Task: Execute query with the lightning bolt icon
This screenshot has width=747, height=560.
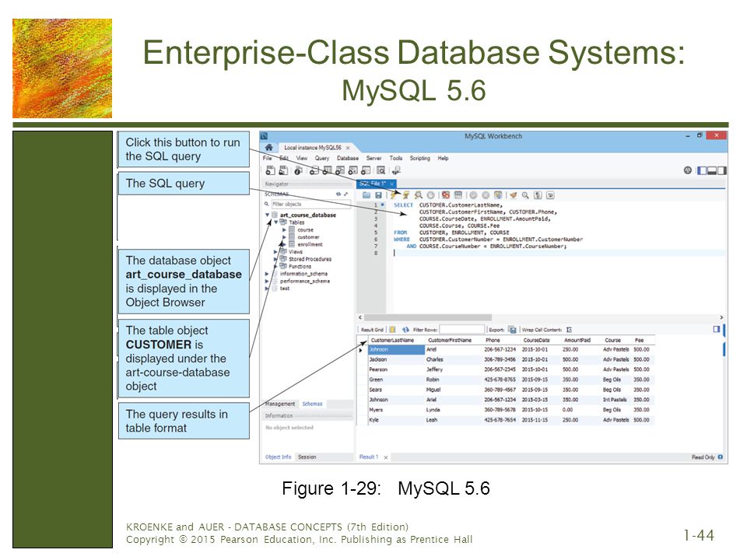Action: coord(394,195)
